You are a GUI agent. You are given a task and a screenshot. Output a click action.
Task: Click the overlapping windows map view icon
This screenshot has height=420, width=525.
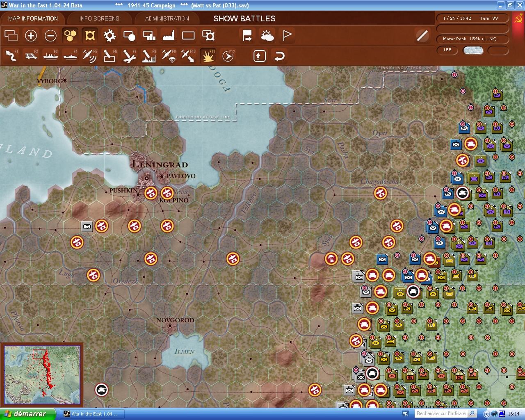pyautogui.click(x=11, y=36)
